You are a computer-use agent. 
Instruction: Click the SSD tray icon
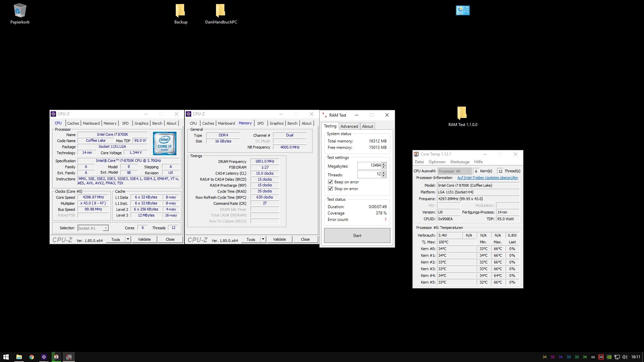tap(593, 357)
